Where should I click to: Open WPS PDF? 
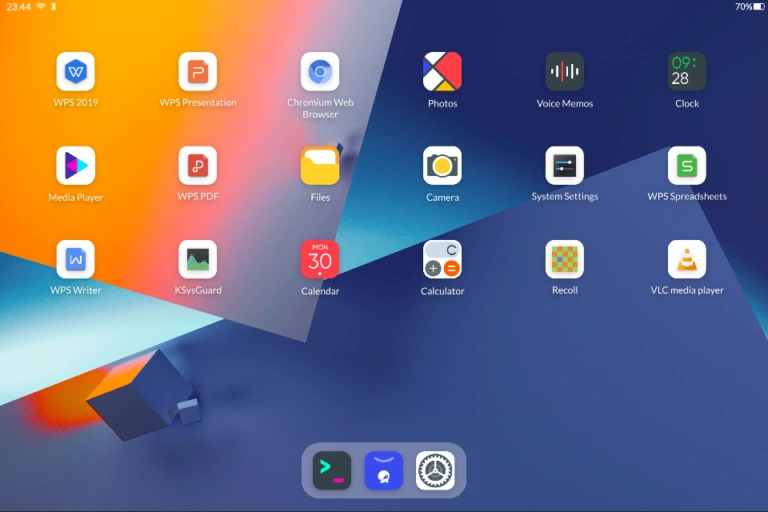point(198,166)
